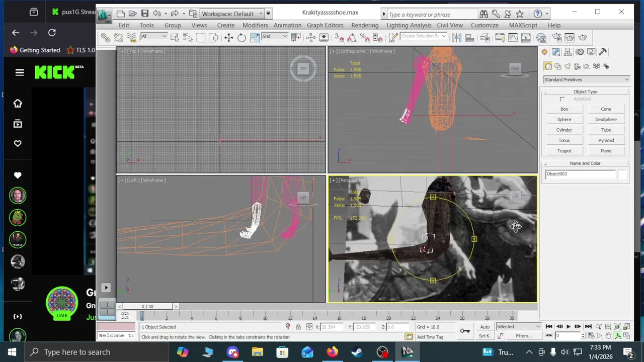Activate the Select and Scale tool

255,38
